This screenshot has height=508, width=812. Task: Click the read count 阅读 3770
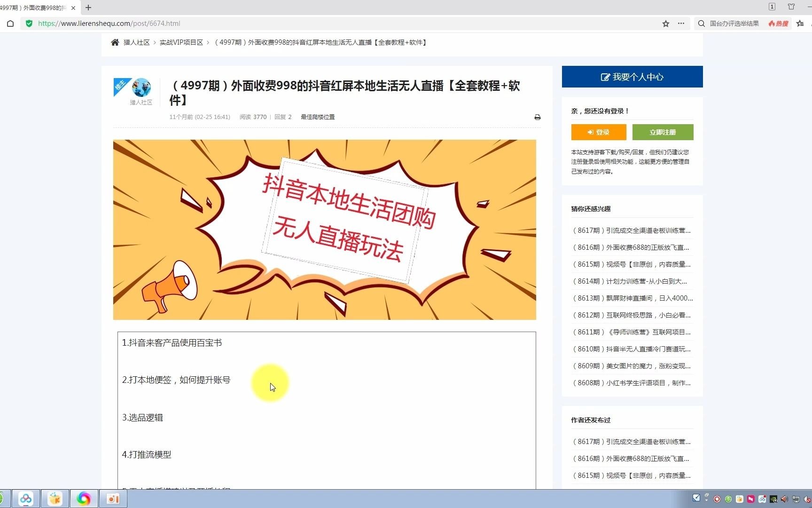253,117
